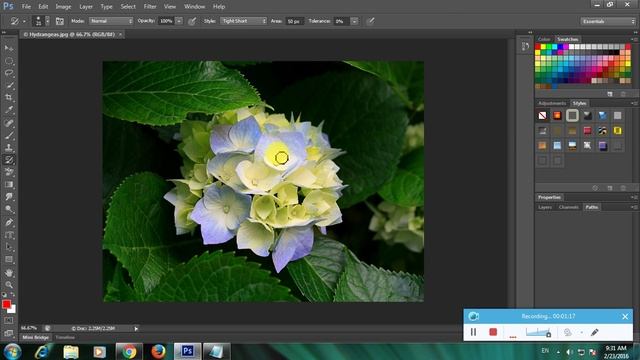Open Firefox from the taskbar
Screen dimensions: 640x360
click(x=158, y=351)
